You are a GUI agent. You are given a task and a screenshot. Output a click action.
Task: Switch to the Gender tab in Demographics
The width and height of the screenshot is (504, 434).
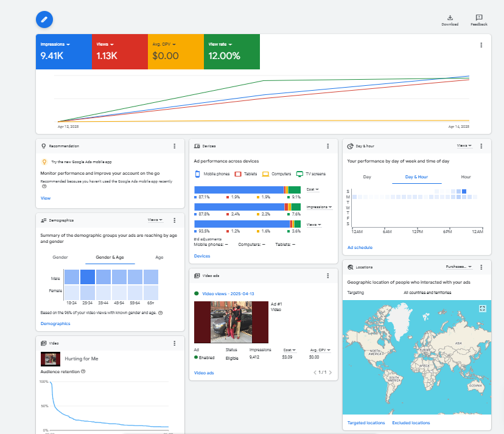(60, 257)
